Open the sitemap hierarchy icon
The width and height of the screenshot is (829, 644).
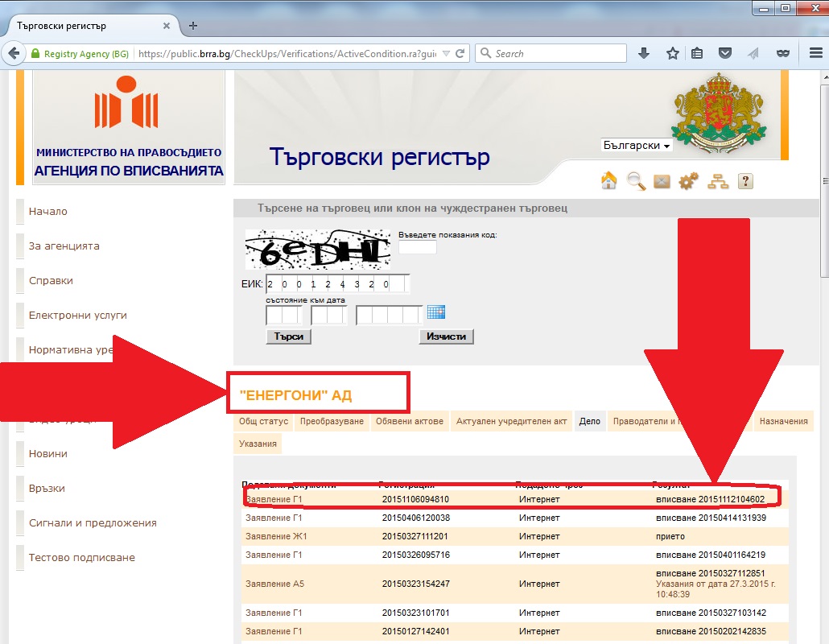pyautogui.click(x=717, y=181)
